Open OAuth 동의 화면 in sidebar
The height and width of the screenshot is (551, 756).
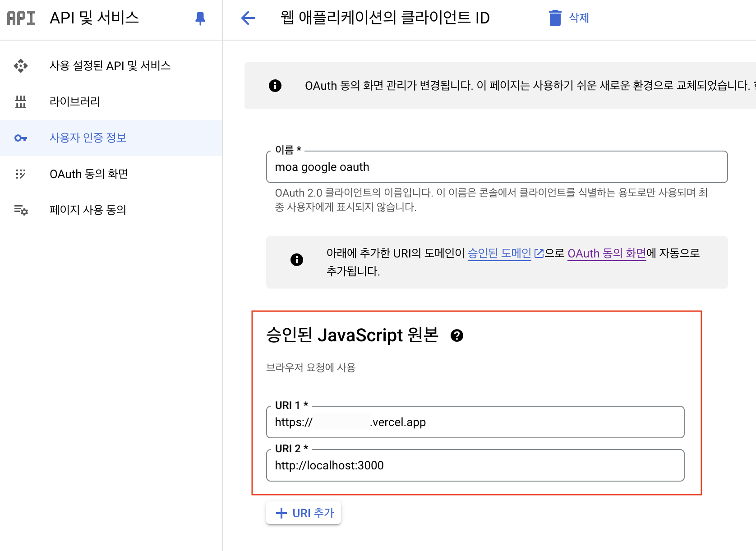[111, 174]
